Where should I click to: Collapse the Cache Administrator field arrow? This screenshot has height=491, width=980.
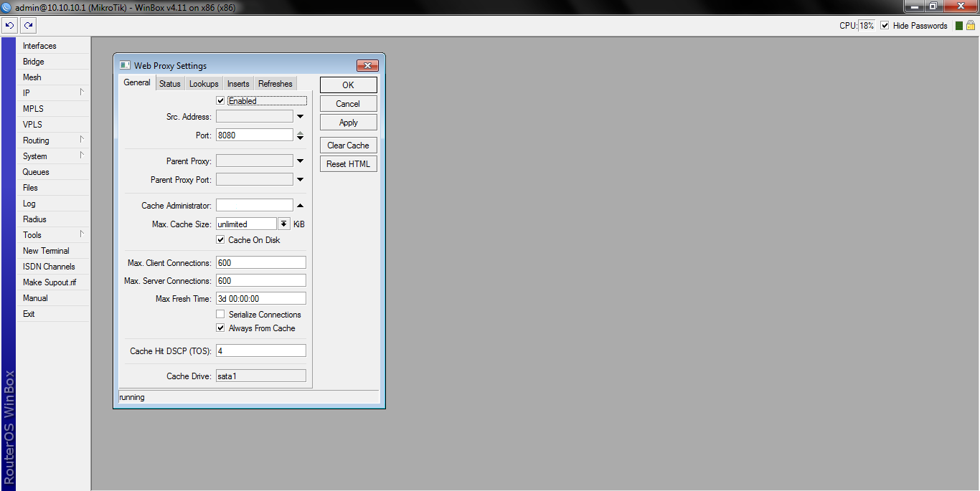[301, 206]
